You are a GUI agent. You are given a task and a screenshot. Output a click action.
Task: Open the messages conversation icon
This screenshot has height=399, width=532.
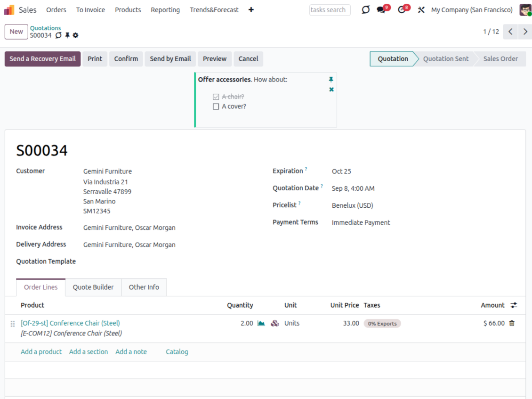click(x=381, y=10)
